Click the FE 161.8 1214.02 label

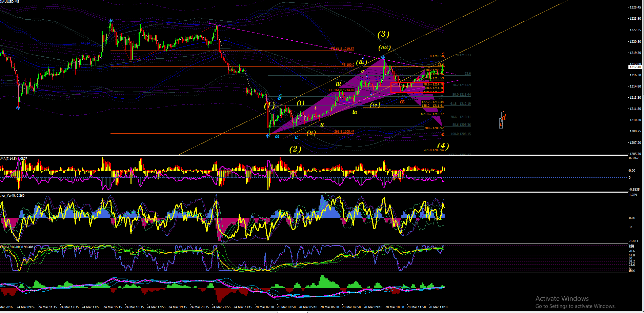(342, 90)
